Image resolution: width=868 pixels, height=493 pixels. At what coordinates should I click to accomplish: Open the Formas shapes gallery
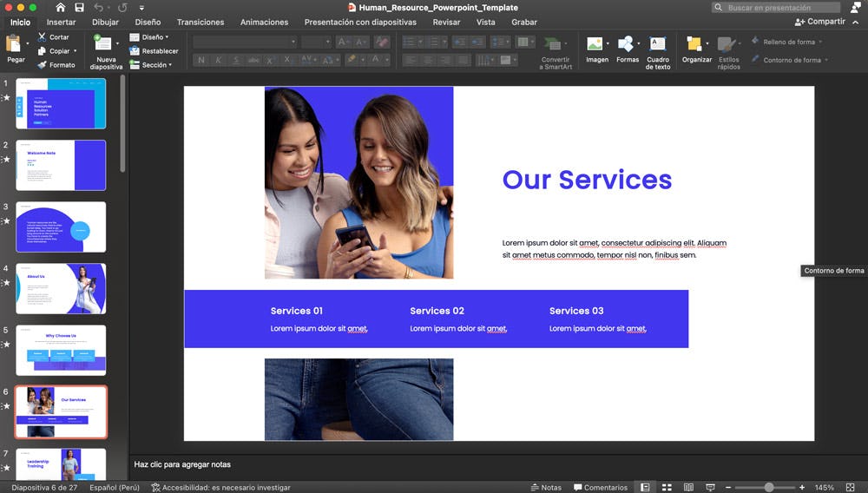[626, 44]
